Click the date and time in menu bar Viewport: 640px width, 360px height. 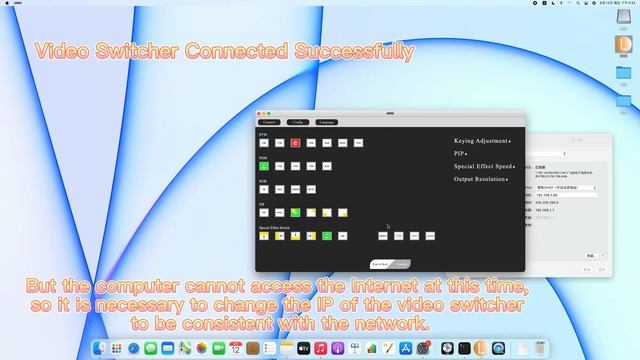pyautogui.click(x=618, y=3)
